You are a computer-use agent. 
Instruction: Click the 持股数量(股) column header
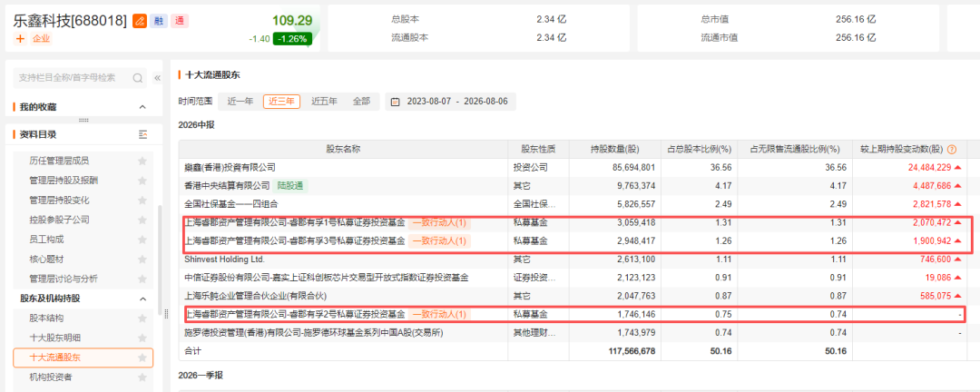(615, 150)
